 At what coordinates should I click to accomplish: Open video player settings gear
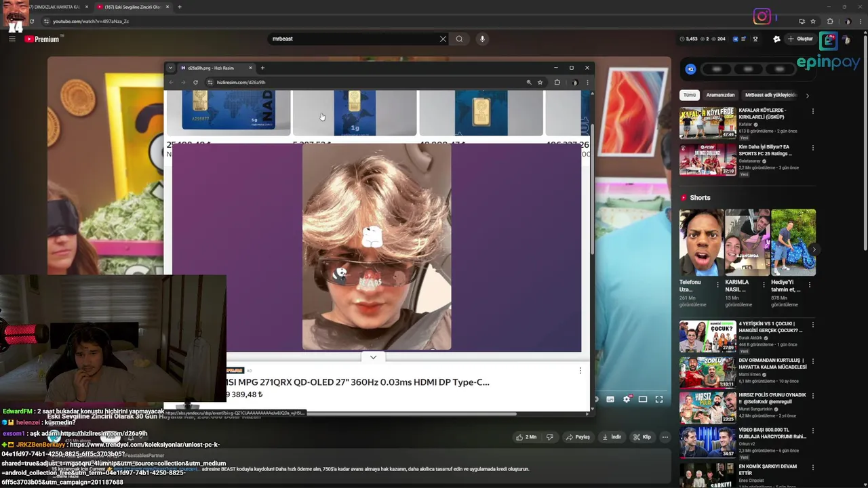pos(627,399)
